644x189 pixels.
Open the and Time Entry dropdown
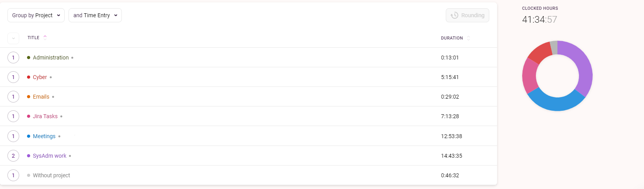(95, 15)
